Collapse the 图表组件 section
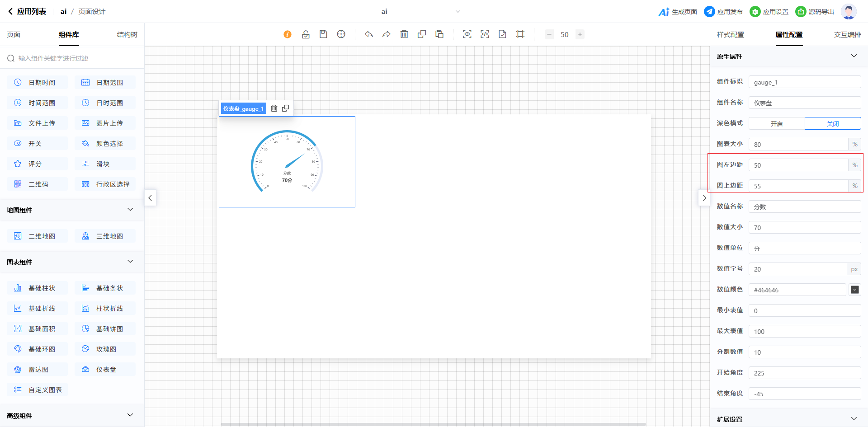 point(130,262)
